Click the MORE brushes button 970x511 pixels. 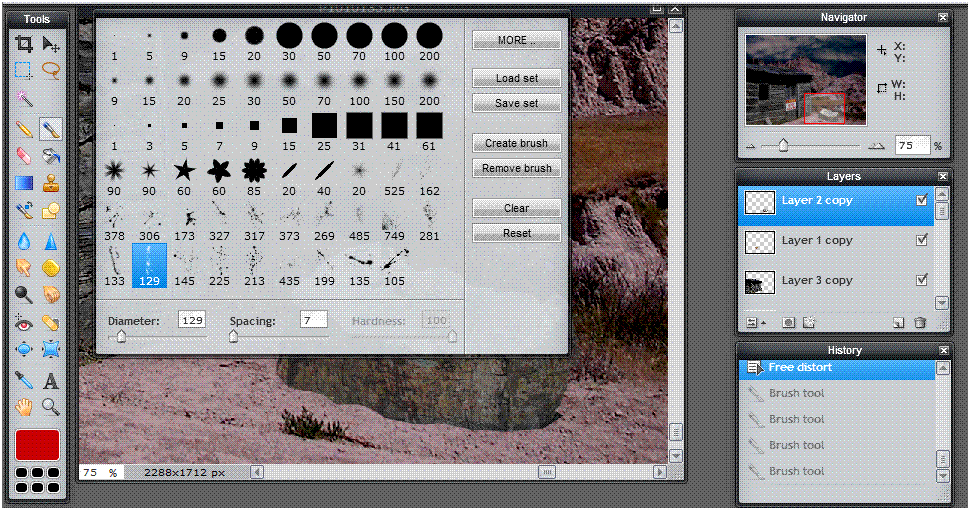pyautogui.click(x=516, y=40)
